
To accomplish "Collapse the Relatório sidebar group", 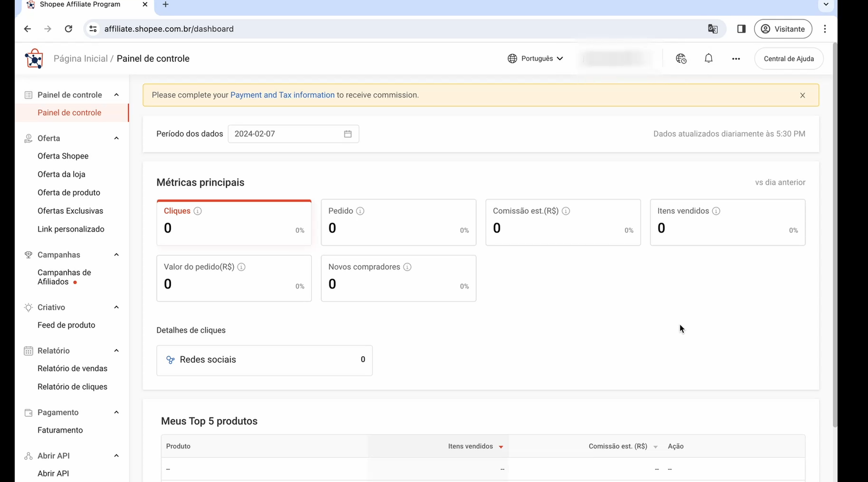I will coord(117,351).
